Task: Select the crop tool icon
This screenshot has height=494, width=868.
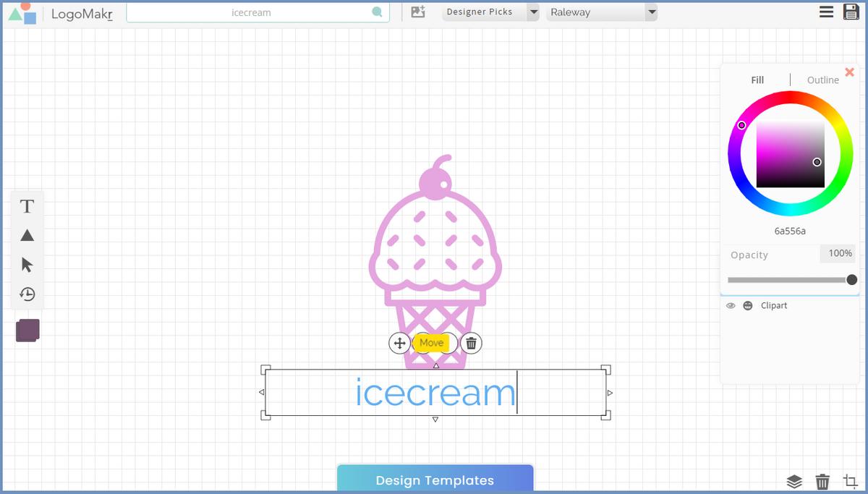Action: [850, 481]
